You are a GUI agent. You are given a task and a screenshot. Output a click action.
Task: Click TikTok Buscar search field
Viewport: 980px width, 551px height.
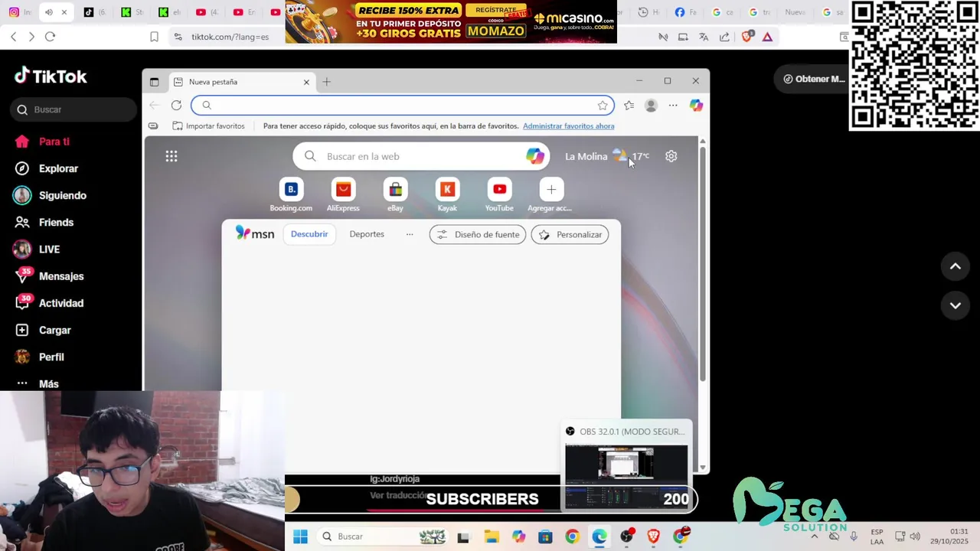tap(74, 109)
